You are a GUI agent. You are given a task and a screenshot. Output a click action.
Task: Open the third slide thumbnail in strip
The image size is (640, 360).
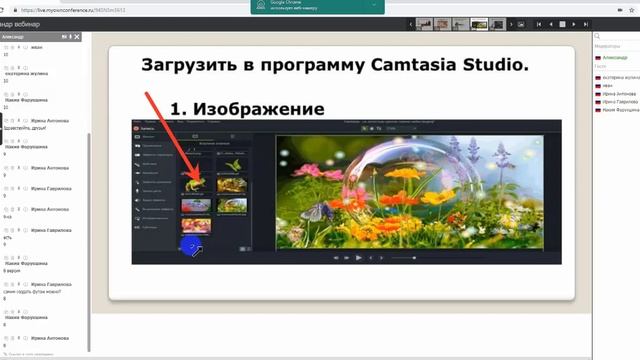[461, 24]
